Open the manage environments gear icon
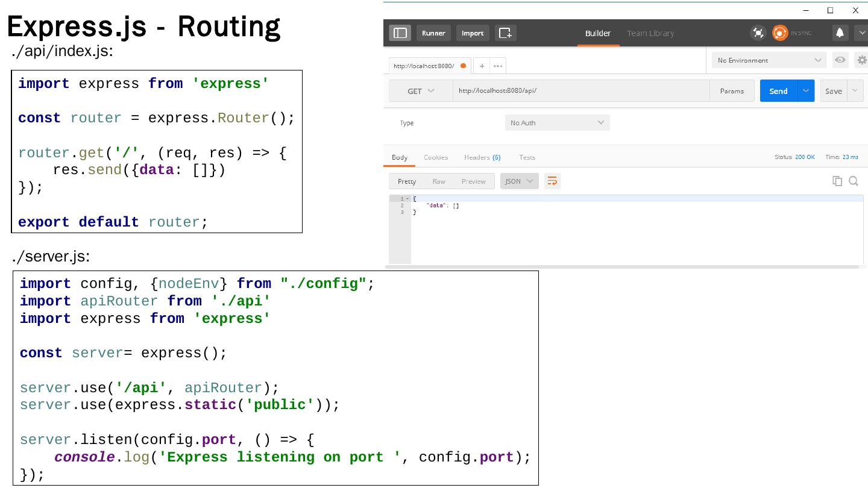868x488 pixels. (x=861, y=60)
